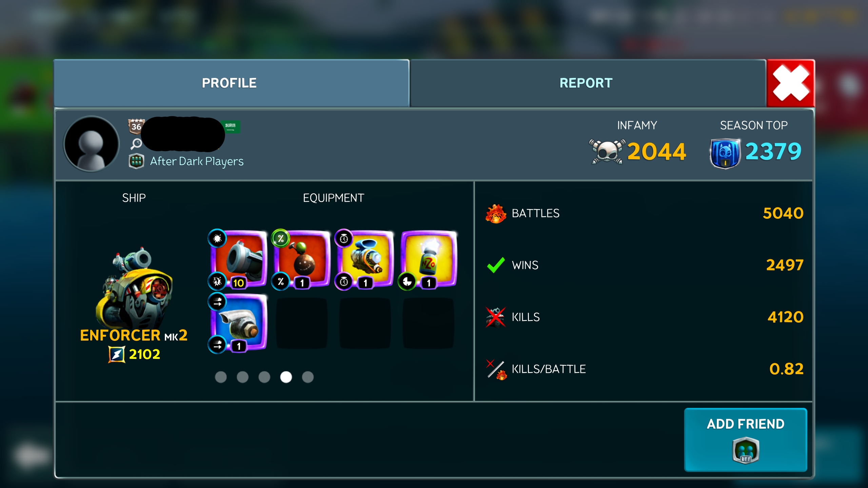
Task: Tap the magnifier search icon near name
Action: click(x=136, y=144)
